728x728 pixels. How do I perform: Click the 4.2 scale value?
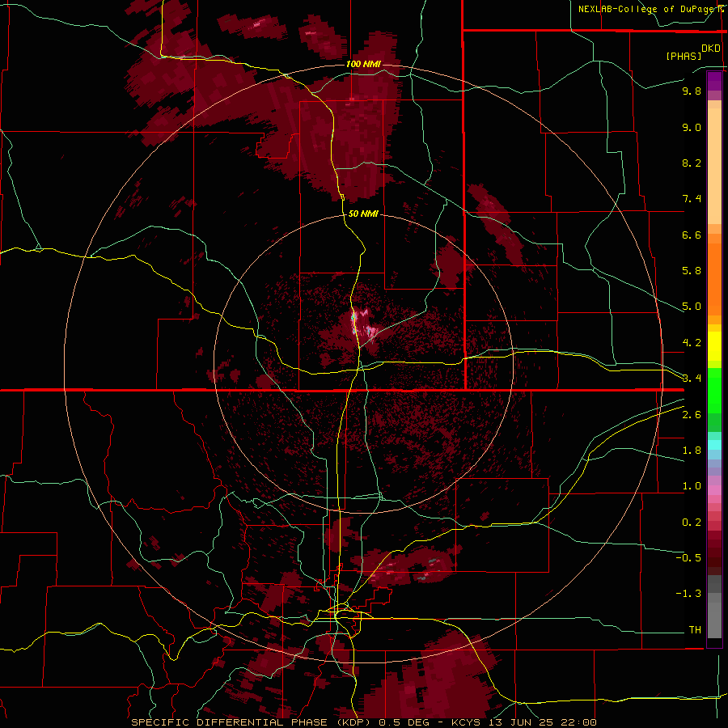(692, 343)
